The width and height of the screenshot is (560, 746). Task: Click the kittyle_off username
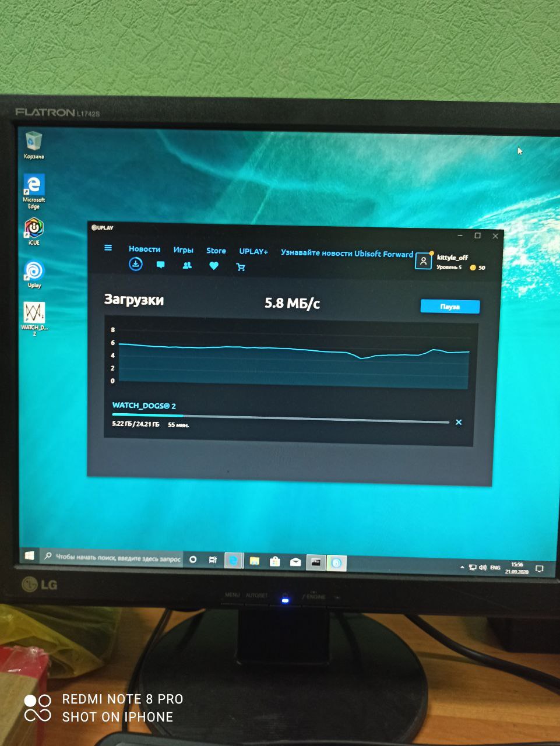tap(452, 257)
